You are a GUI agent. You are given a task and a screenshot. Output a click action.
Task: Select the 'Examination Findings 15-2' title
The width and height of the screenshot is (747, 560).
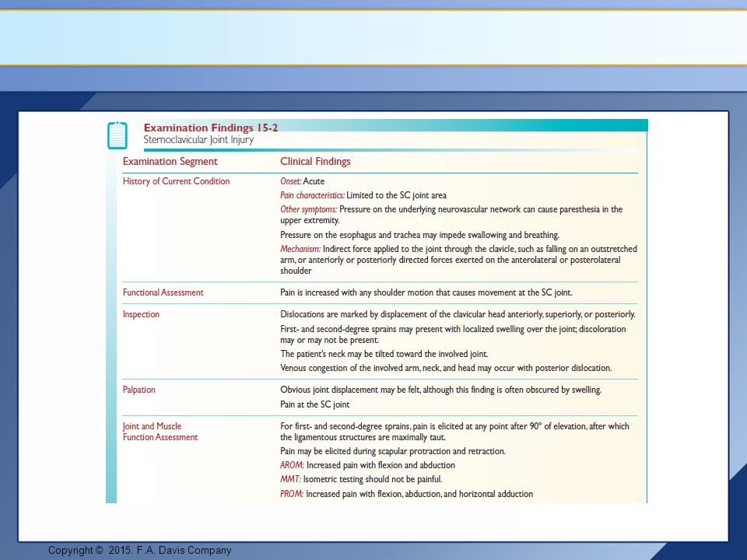tap(211, 128)
